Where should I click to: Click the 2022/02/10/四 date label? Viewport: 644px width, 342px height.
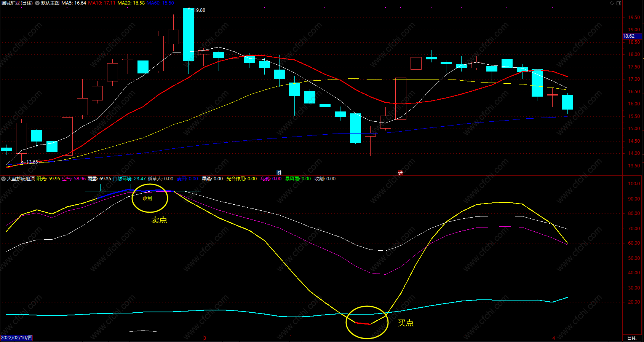coord(17,338)
